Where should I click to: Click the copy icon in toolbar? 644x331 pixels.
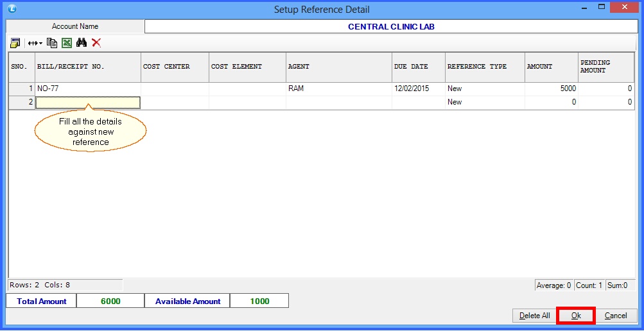click(52, 42)
